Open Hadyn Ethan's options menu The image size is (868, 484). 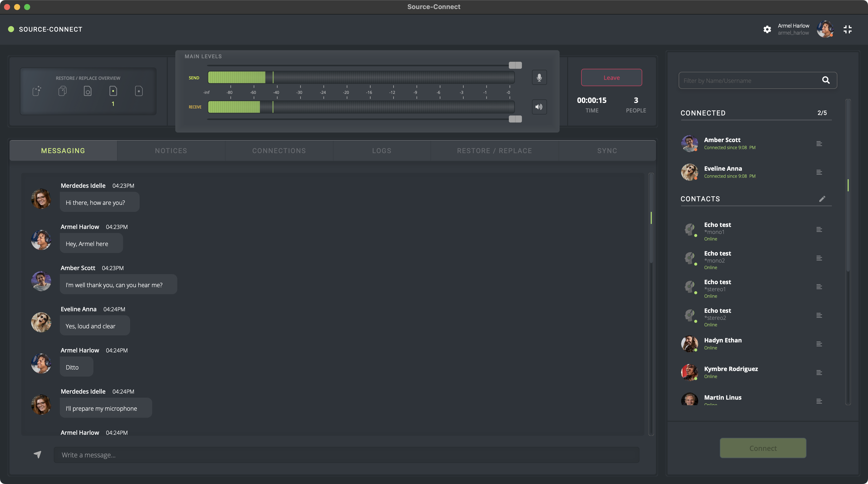point(819,344)
